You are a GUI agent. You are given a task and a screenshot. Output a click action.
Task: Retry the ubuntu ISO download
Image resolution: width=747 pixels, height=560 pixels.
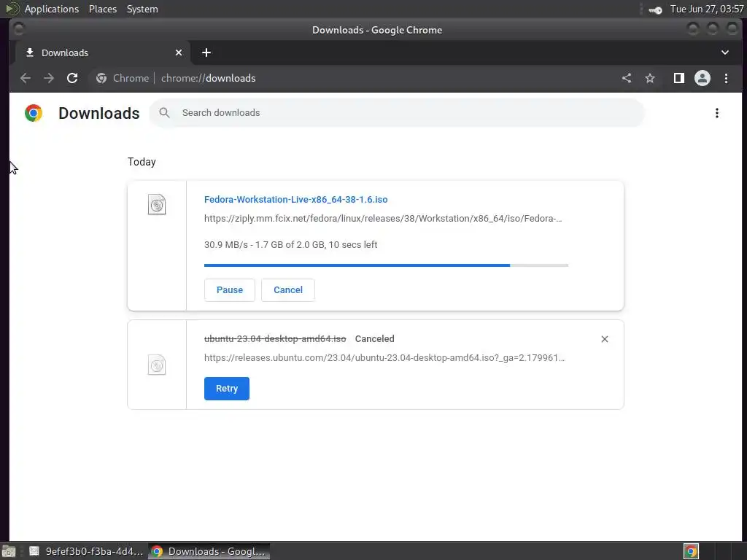point(227,389)
